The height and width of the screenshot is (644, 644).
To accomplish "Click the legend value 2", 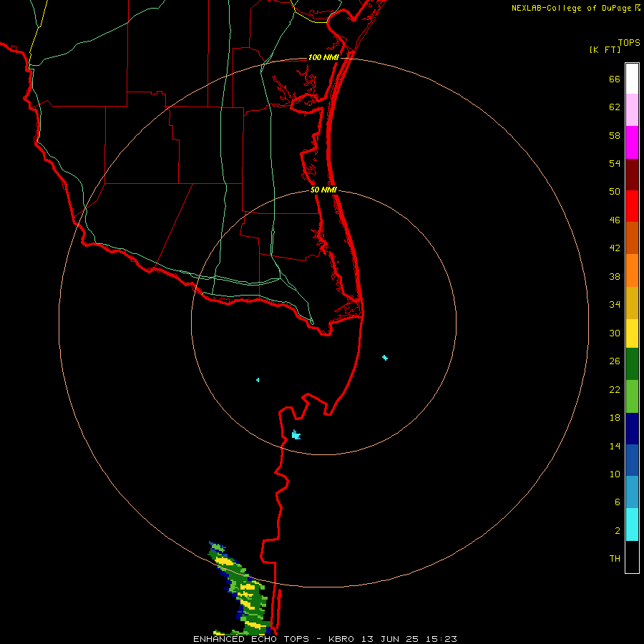I will click(618, 531).
